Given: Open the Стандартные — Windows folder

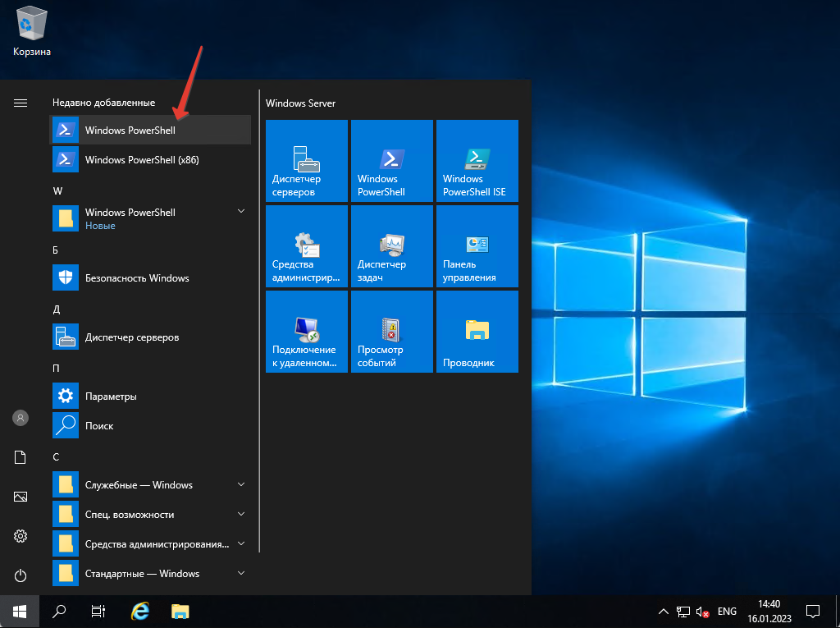Looking at the screenshot, I should point(150,573).
